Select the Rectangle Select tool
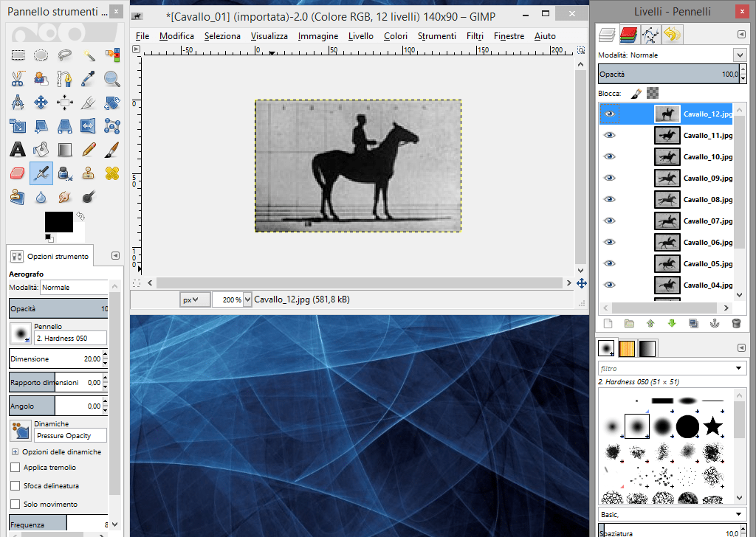756x537 pixels. pyautogui.click(x=18, y=55)
